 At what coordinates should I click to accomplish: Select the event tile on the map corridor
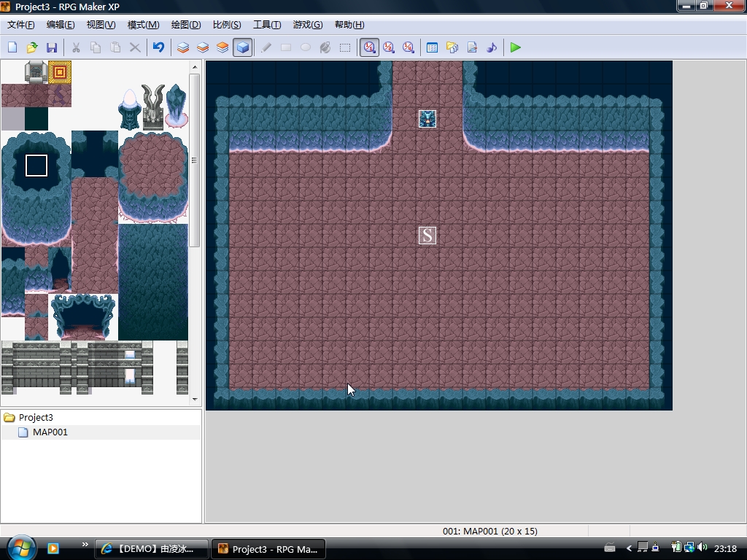(x=427, y=119)
